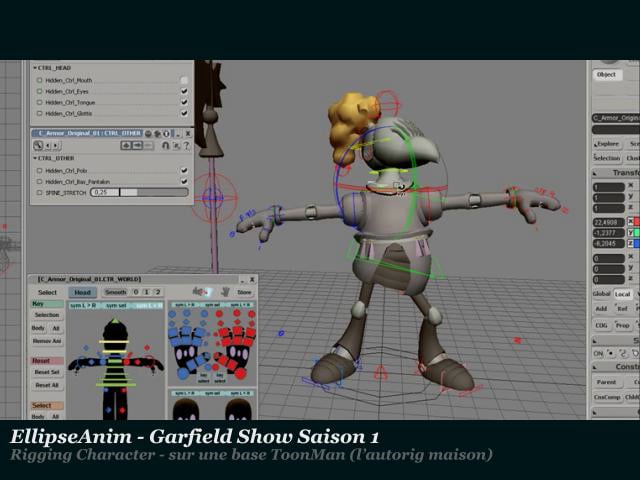Click the first round icon in CTRL_OTHER title bar
The image size is (640, 480).
[149, 133]
